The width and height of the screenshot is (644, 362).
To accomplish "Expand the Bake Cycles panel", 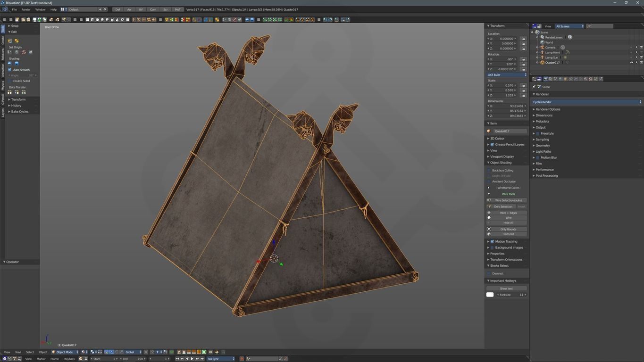I will click(20, 112).
